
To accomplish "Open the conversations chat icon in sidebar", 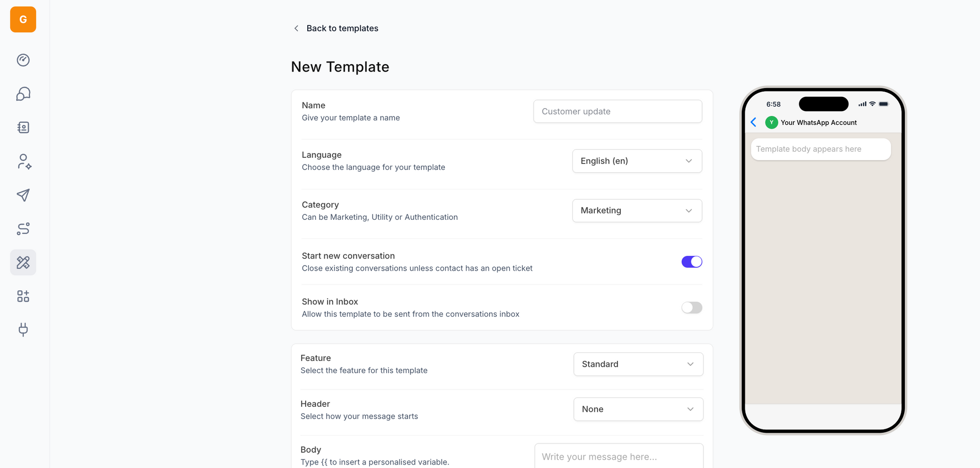I will (23, 94).
